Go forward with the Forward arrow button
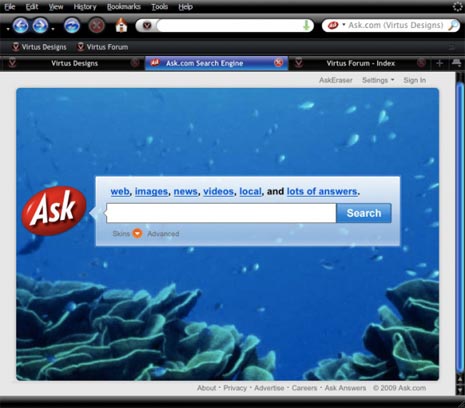 pos(40,26)
